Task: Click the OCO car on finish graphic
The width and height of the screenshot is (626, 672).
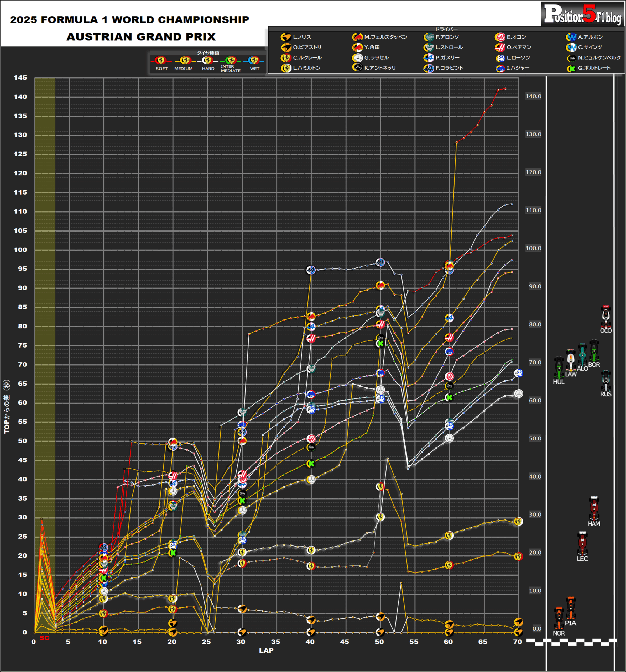Action: tap(606, 317)
